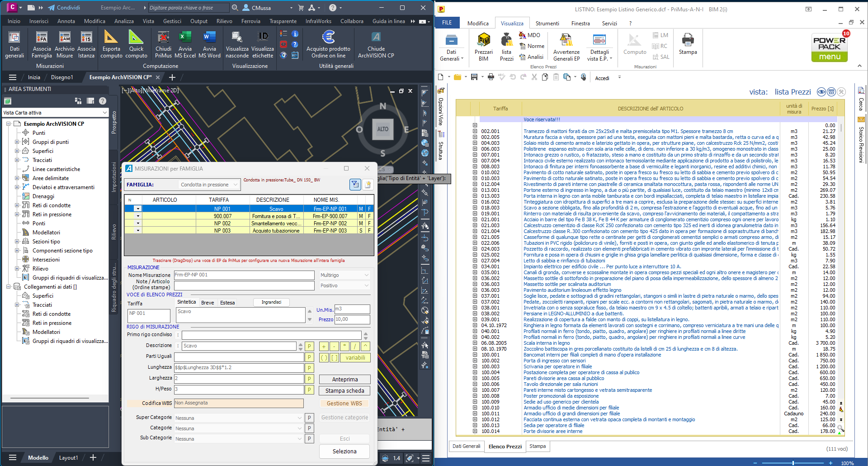
Task: Launch Avvia MS Excel
Action: pos(185,44)
